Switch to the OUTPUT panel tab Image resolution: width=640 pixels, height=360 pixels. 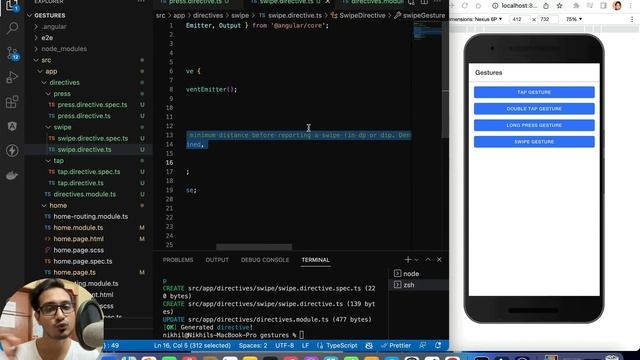click(217, 260)
